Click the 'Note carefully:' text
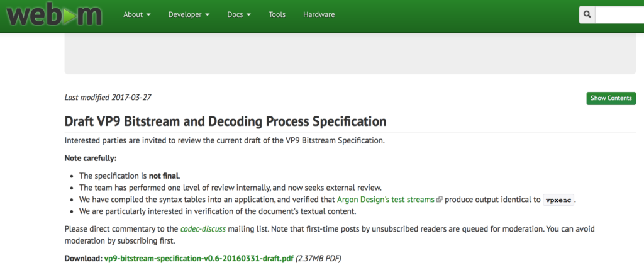 point(91,158)
